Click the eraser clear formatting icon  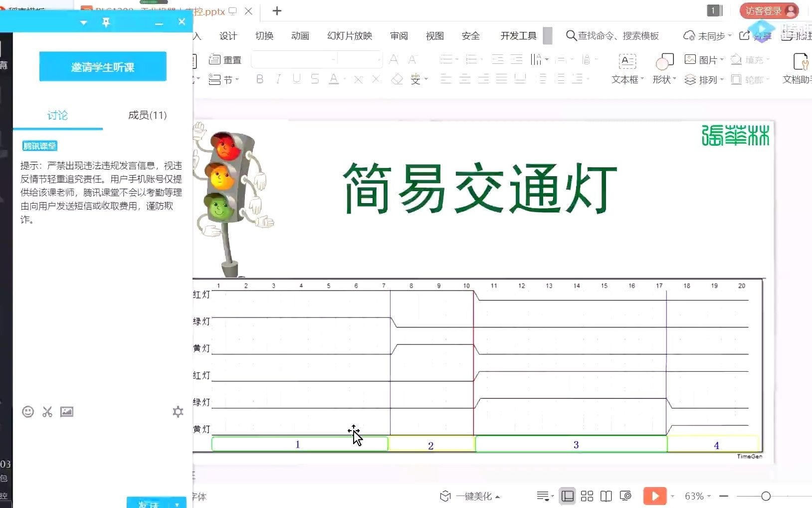[397, 79]
